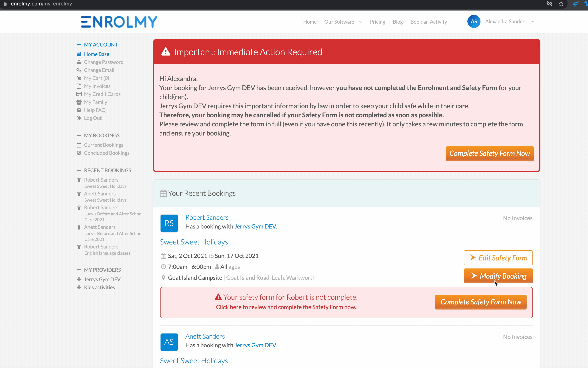Collapse the MY ACCOUNT section

[x=79, y=45]
